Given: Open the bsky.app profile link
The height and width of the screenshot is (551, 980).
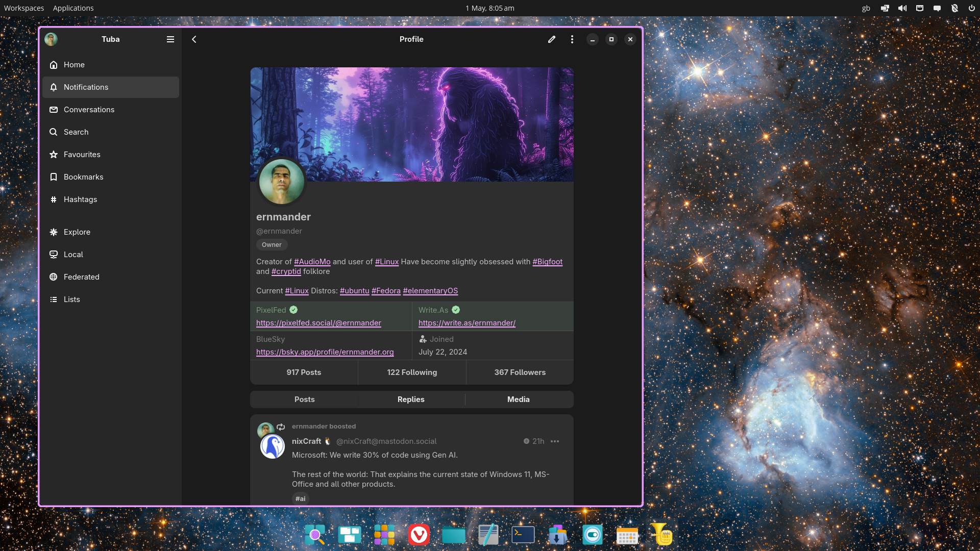Looking at the screenshot, I should (325, 352).
